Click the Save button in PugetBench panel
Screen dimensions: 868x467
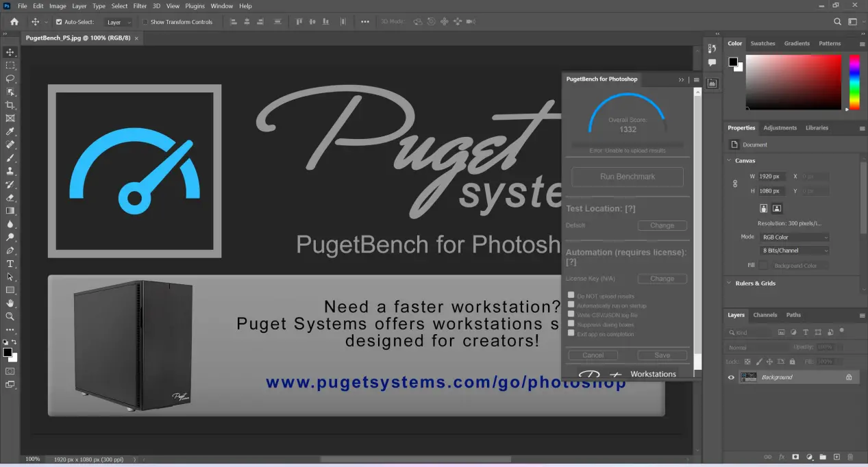pos(662,355)
